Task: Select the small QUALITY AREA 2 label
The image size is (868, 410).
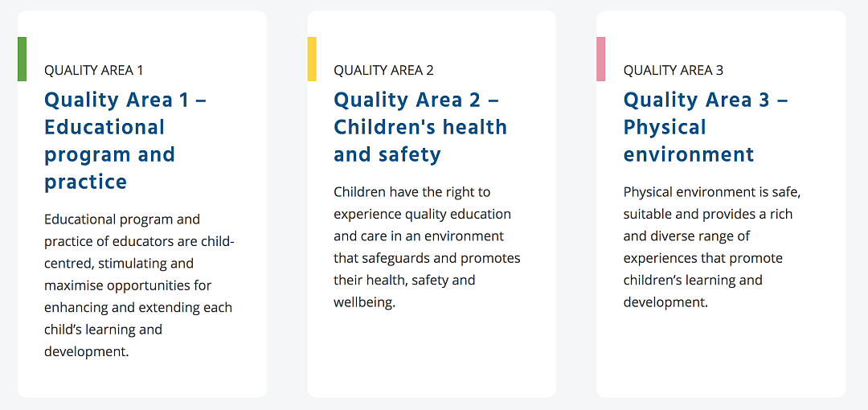Action: [x=383, y=71]
